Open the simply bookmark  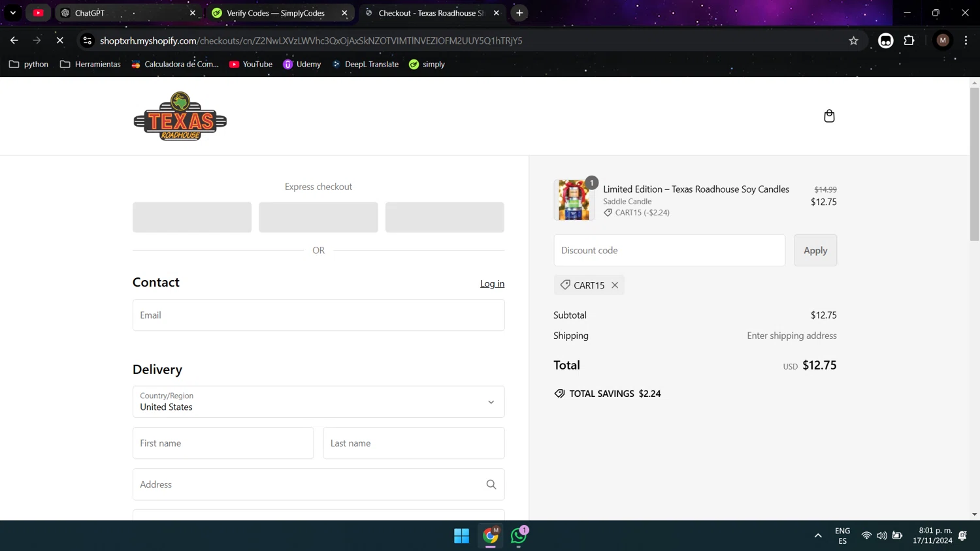[427, 64]
